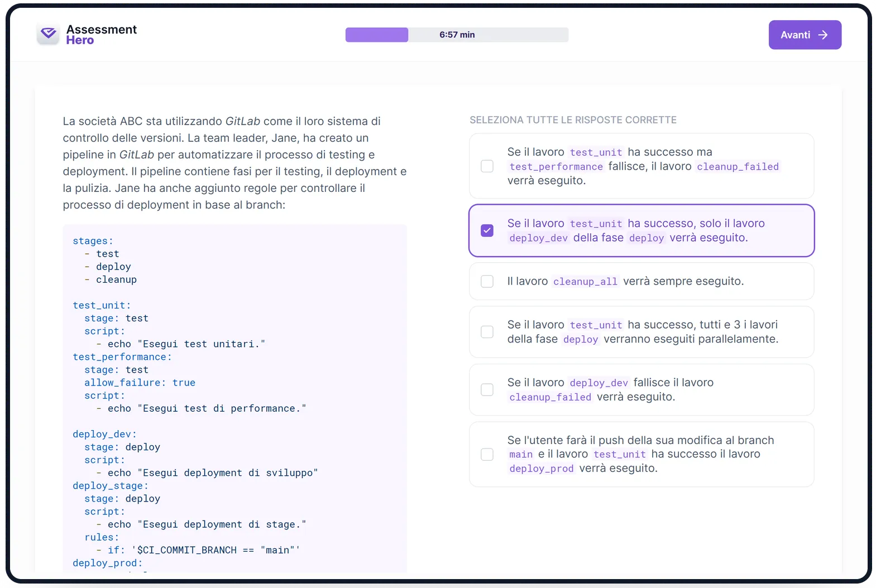Uncheck the selected 'solo il lavoro deploy_dev' answer

coord(487,230)
